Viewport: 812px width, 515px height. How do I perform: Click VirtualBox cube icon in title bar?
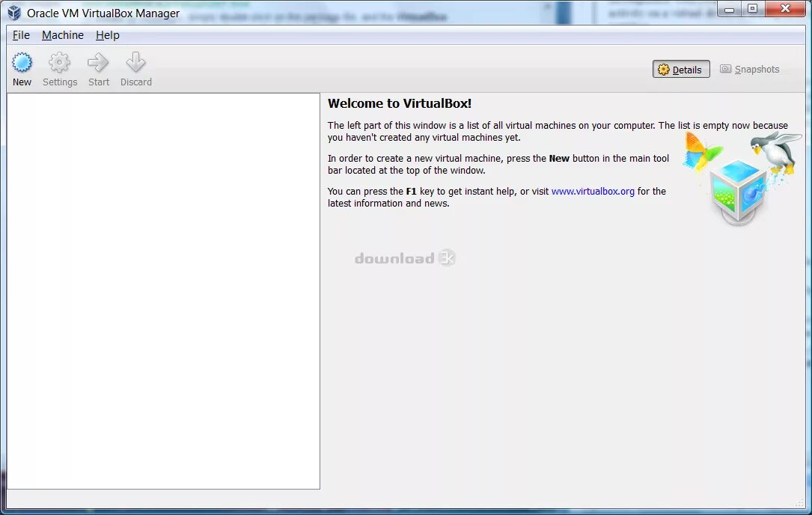14,13
